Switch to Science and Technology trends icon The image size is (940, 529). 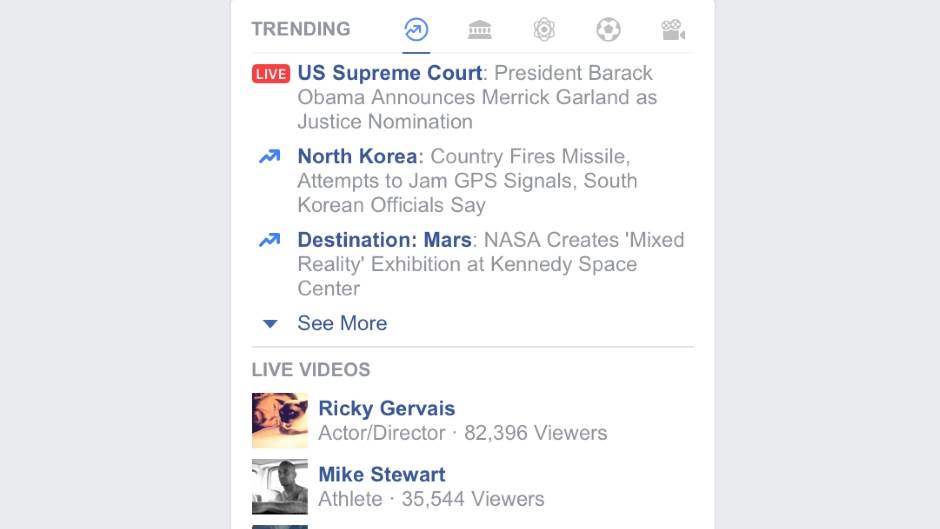544,30
